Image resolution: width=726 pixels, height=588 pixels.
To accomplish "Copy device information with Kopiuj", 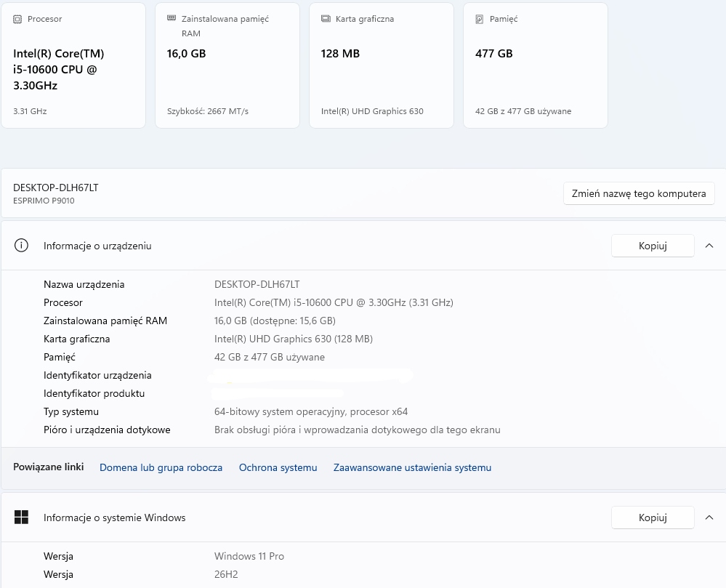I will [653, 246].
